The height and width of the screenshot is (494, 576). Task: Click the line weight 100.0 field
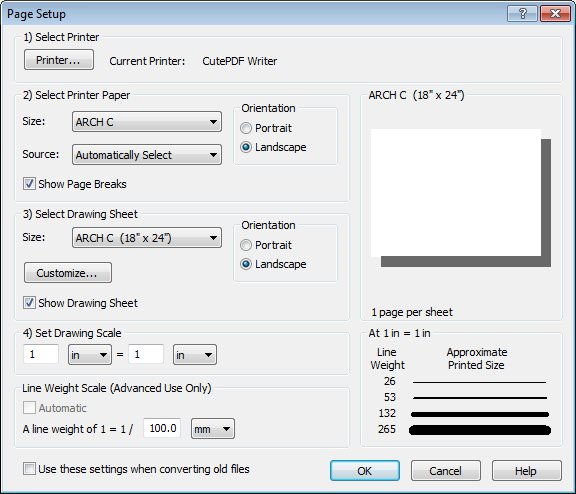click(162, 428)
